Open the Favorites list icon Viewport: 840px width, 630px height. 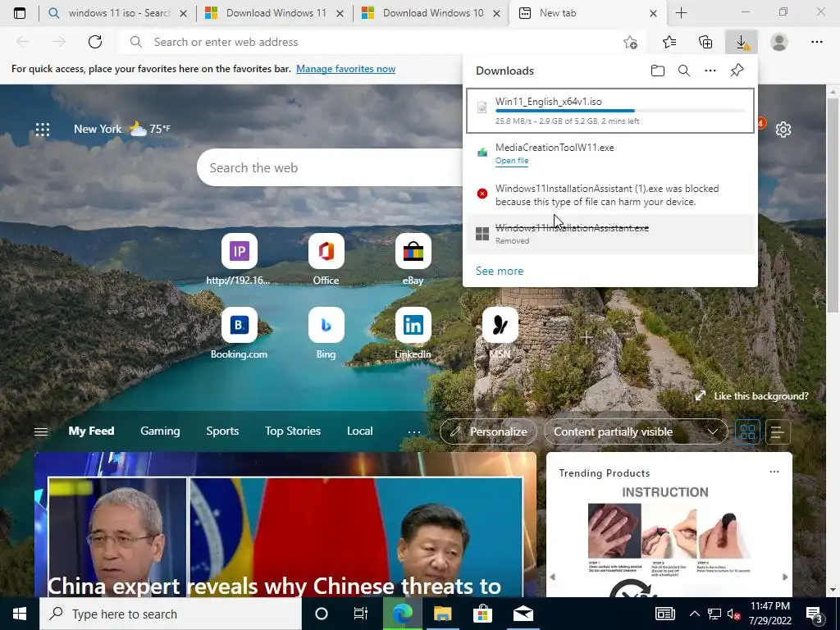[x=669, y=42]
